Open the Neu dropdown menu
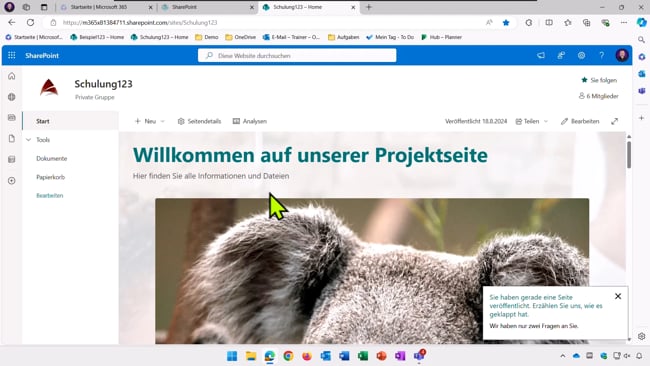Image resolution: width=650 pixels, height=366 pixels. pos(150,121)
